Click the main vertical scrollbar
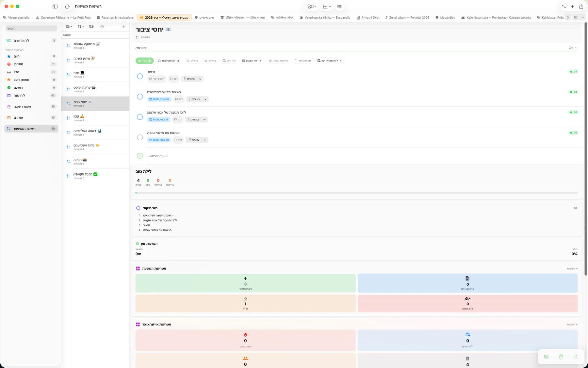The height and width of the screenshot is (368, 588). [586, 149]
